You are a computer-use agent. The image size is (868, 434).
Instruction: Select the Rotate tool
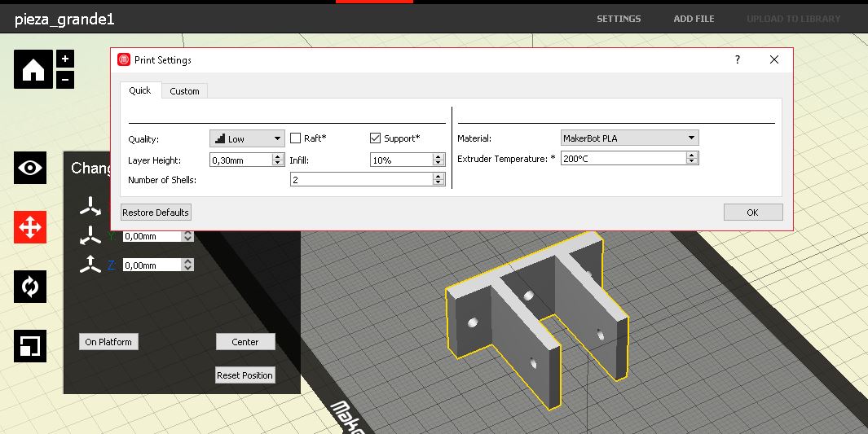coord(30,287)
